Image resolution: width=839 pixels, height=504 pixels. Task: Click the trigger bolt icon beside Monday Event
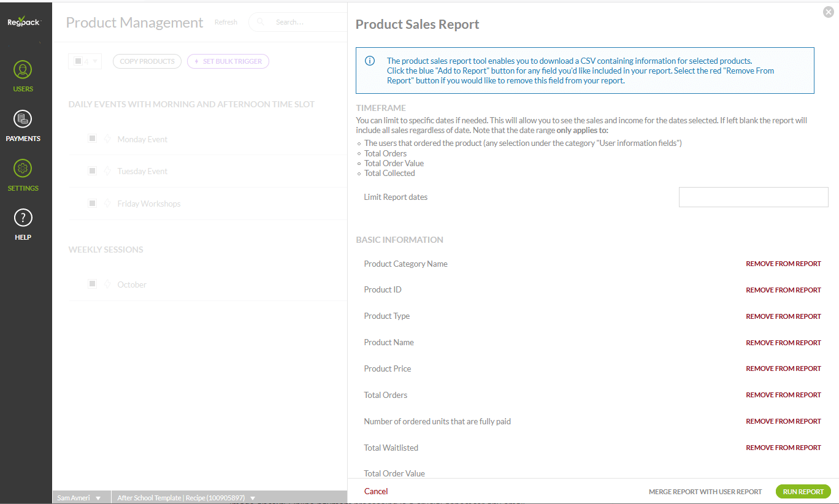107,139
